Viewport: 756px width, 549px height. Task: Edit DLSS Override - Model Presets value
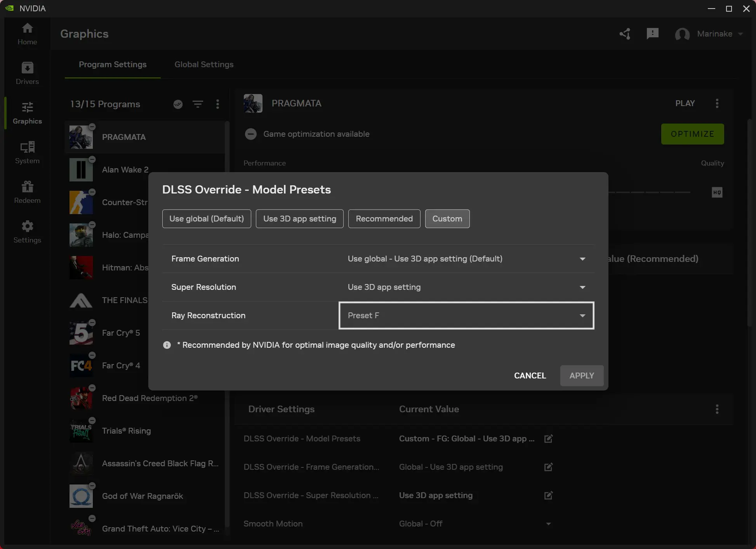pos(548,439)
